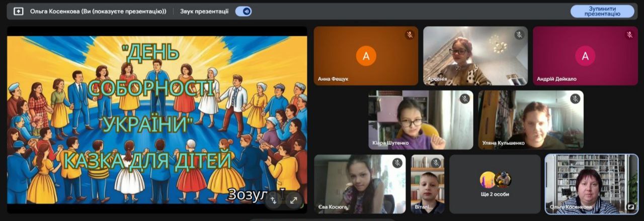This screenshot has width=644, height=221.
Task: Toggle the Звук презентації audio switch
Action: 244,11
